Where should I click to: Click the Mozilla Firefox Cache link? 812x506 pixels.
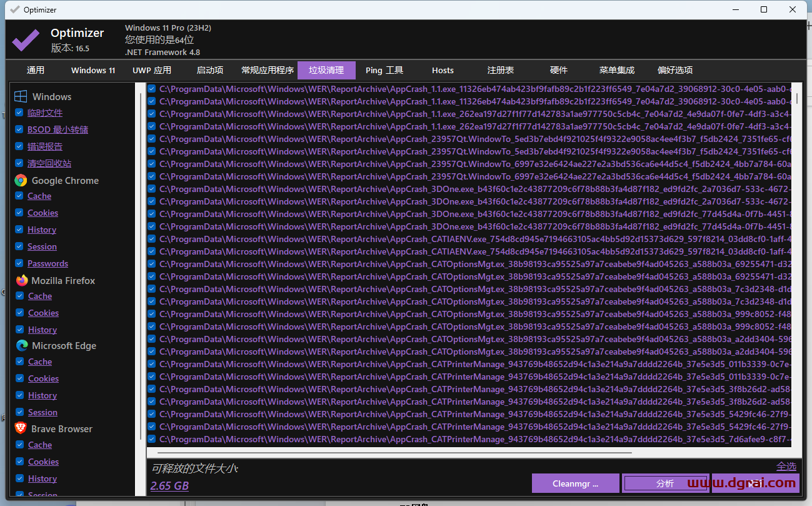[40, 296]
